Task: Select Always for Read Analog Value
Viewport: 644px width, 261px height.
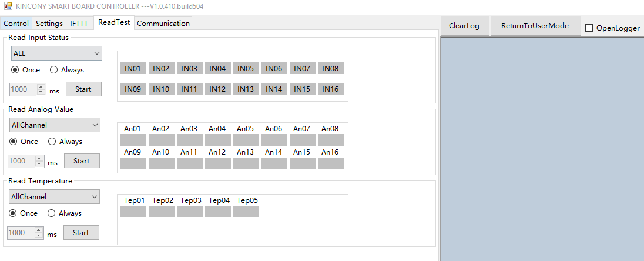Action: click(52, 142)
